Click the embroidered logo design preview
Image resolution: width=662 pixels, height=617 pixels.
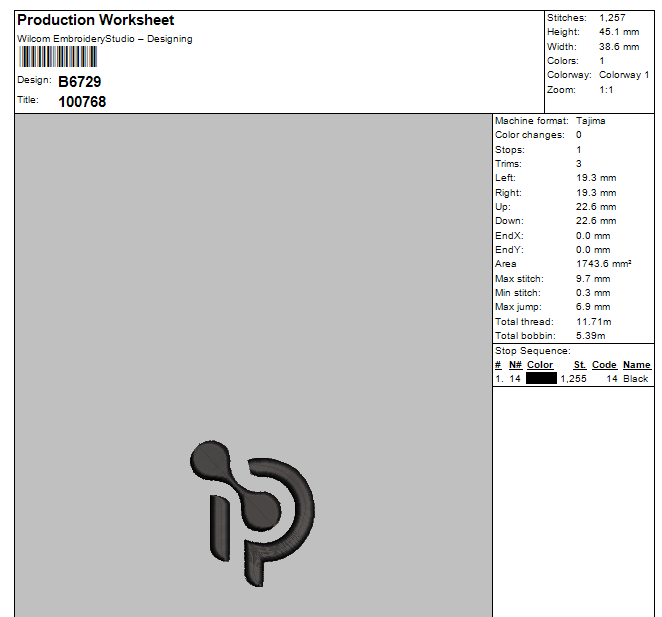click(252, 513)
